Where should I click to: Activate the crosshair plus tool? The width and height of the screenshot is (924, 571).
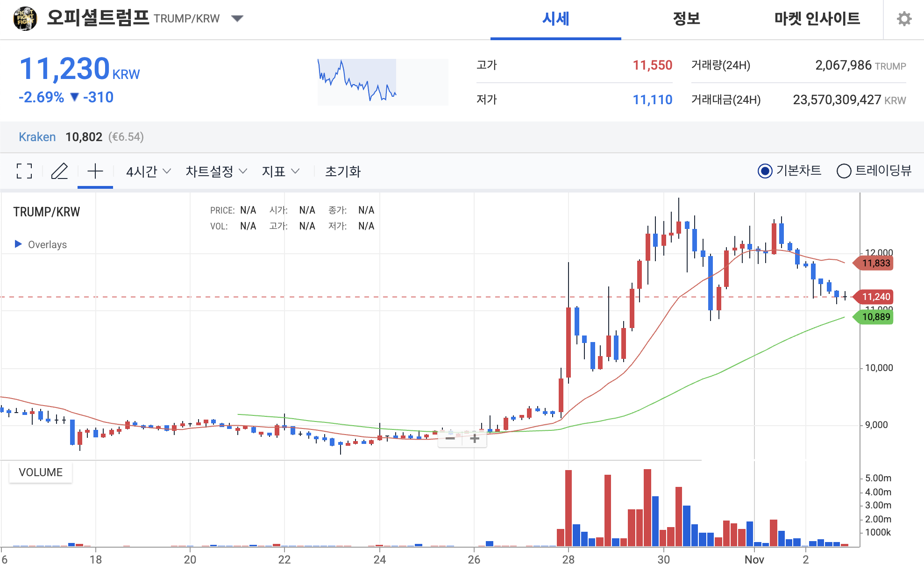pyautogui.click(x=95, y=171)
